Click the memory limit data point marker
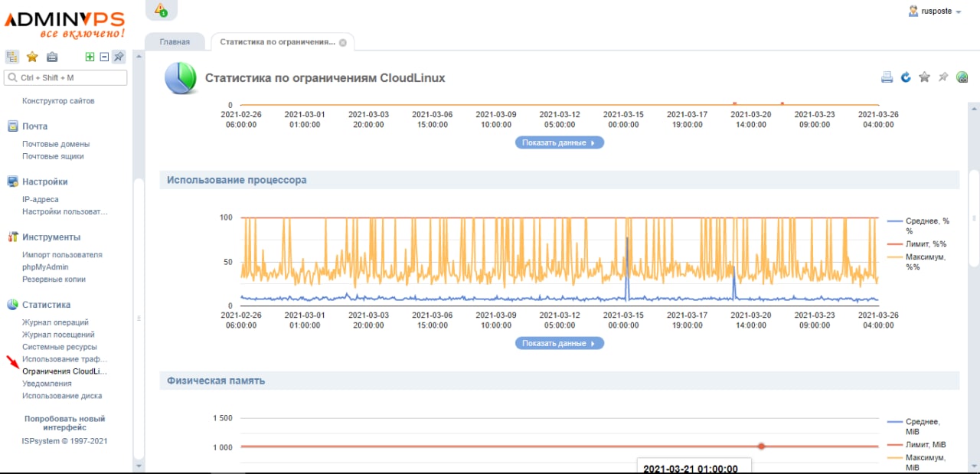This screenshot has height=474, width=980. [x=761, y=446]
